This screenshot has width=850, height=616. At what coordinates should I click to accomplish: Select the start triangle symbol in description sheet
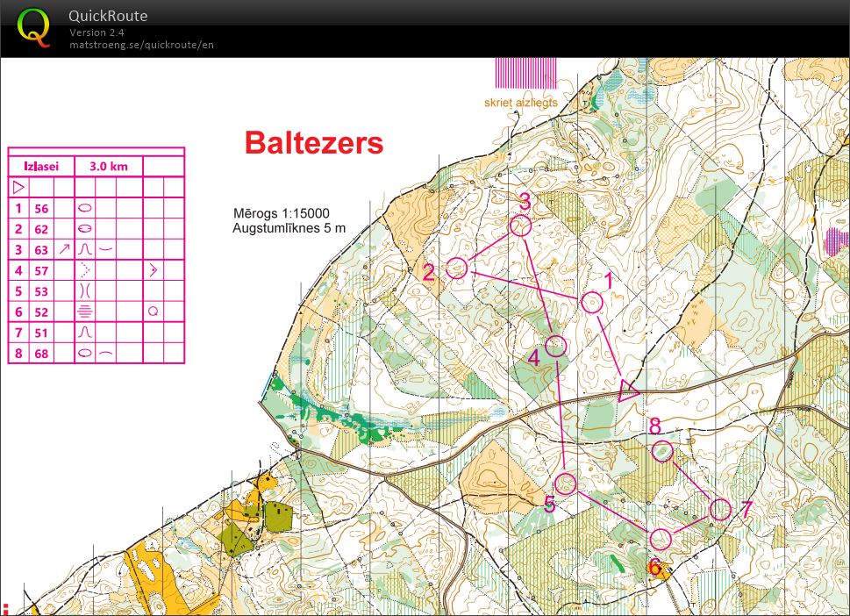click(x=19, y=186)
